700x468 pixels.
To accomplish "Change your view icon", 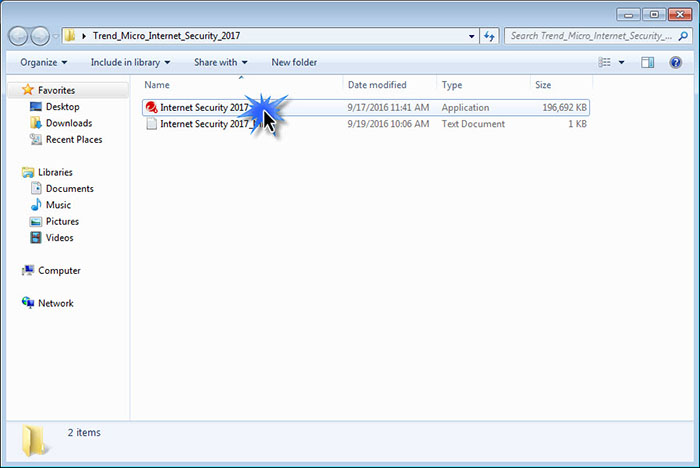I will click(604, 63).
